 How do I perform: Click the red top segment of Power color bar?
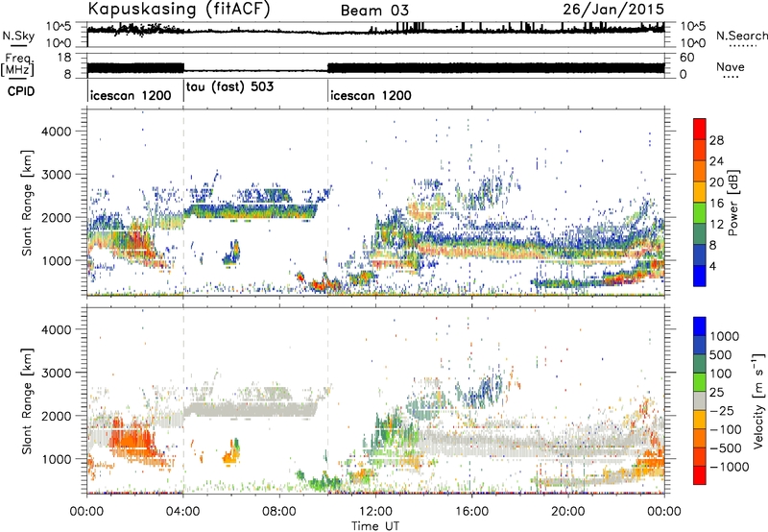pos(700,130)
